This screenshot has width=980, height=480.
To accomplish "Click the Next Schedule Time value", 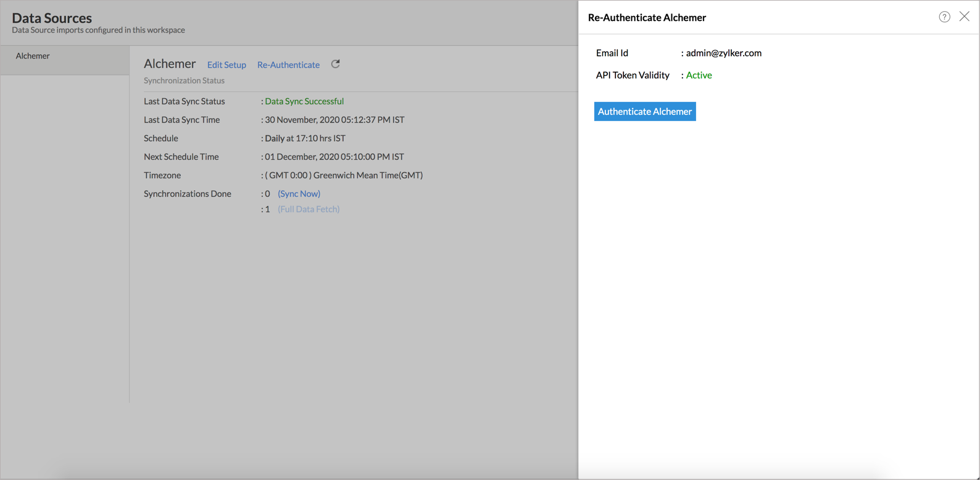I will [x=334, y=157].
